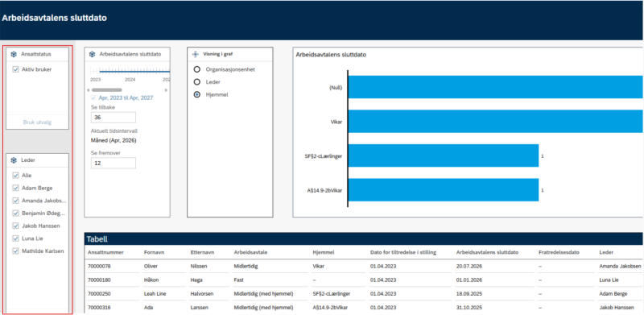The width and height of the screenshot is (644, 315).
Task: Click the Etternavn column header
Action: coord(202,252)
